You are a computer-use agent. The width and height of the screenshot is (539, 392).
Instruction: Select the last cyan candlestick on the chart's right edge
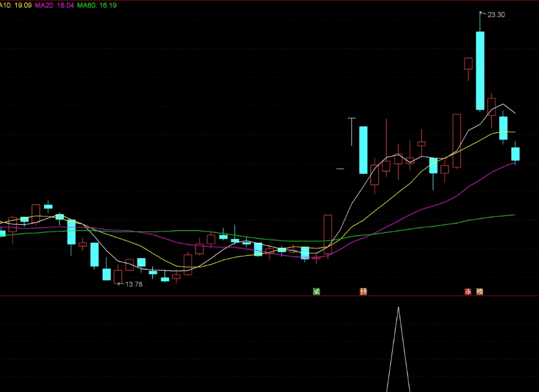515,154
